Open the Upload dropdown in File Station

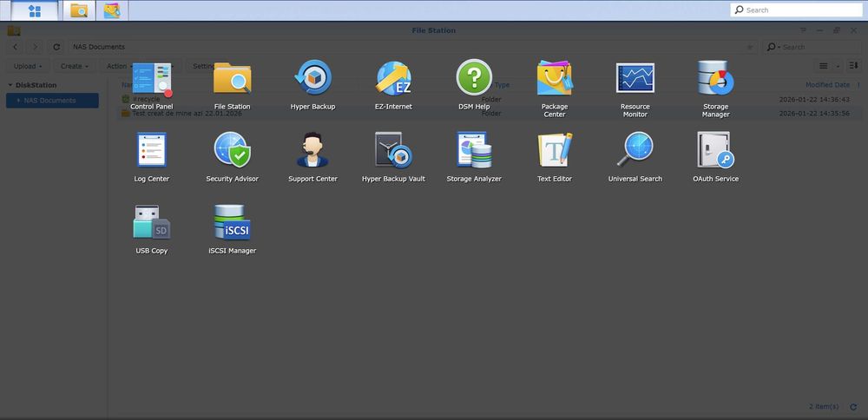coord(28,66)
